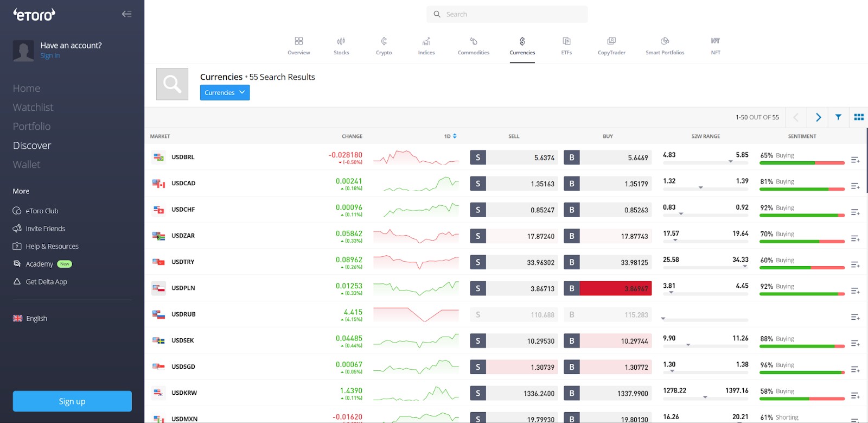The height and width of the screenshot is (423, 868).
Task: Open eToro Club link
Action: pyautogui.click(x=35, y=211)
